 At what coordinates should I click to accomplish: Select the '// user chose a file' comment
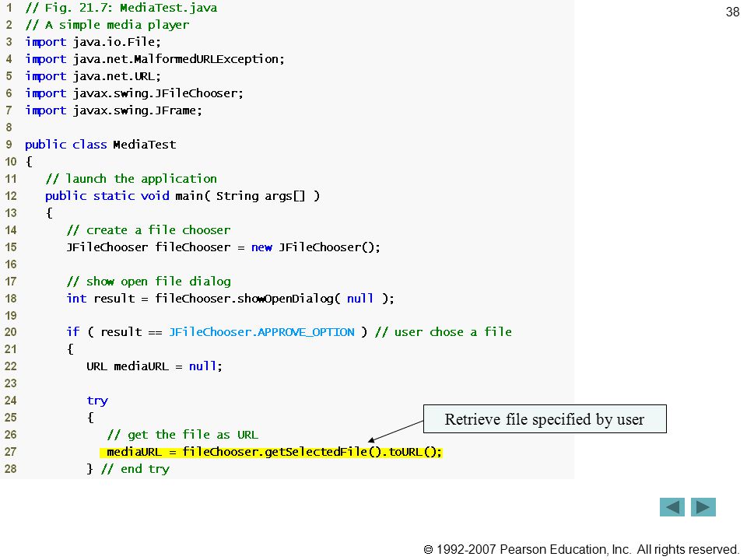point(443,332)
